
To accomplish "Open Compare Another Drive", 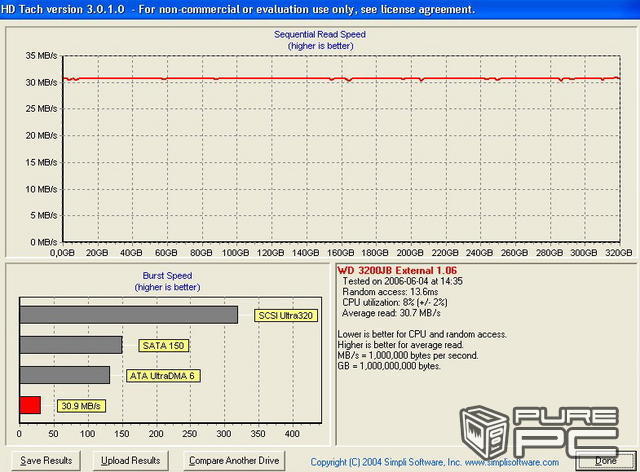I will tap(234, 461).
